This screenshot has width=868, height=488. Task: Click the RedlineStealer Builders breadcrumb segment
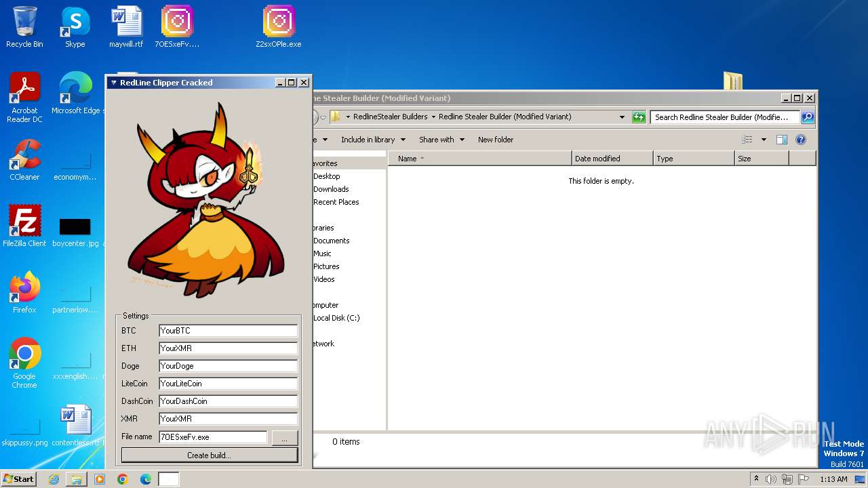pyautogui.click(x=390, y=117)
